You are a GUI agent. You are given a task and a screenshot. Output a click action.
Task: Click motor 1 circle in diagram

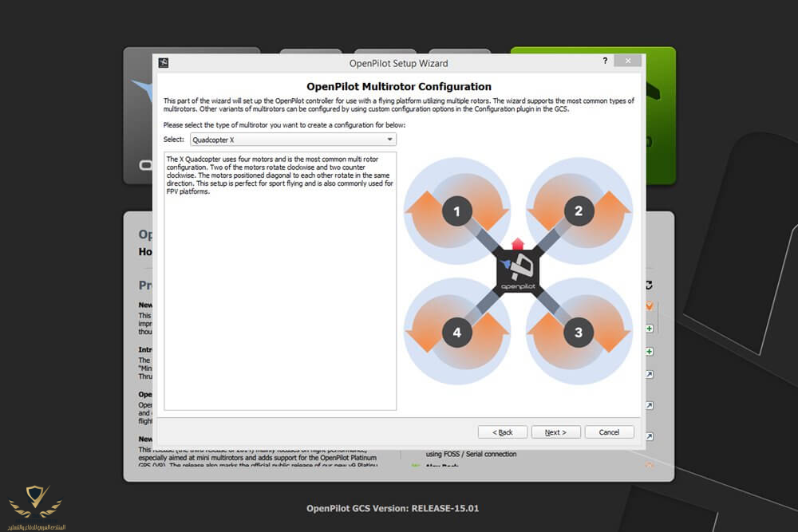pos(457,211)
